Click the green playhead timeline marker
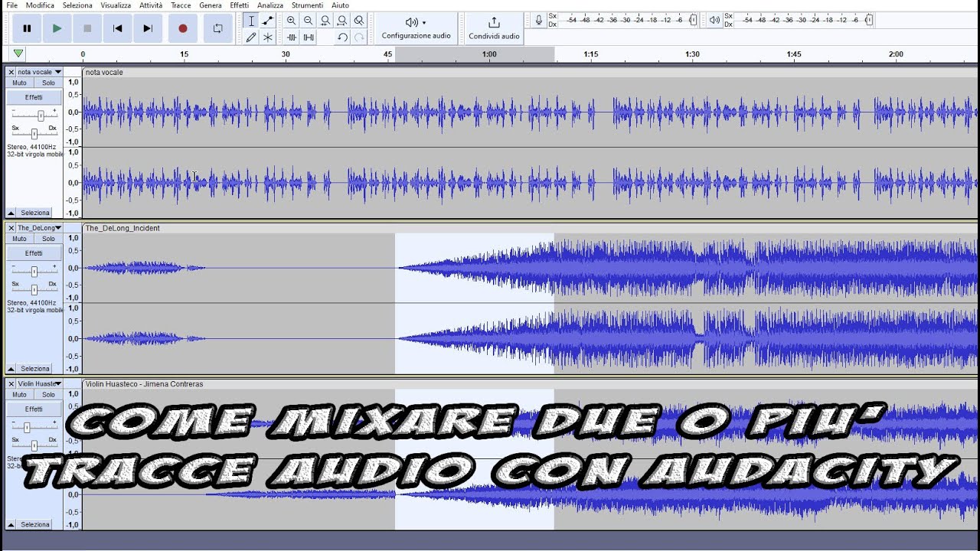The height and width of the screenshot is (551, 980). [18, 54]
